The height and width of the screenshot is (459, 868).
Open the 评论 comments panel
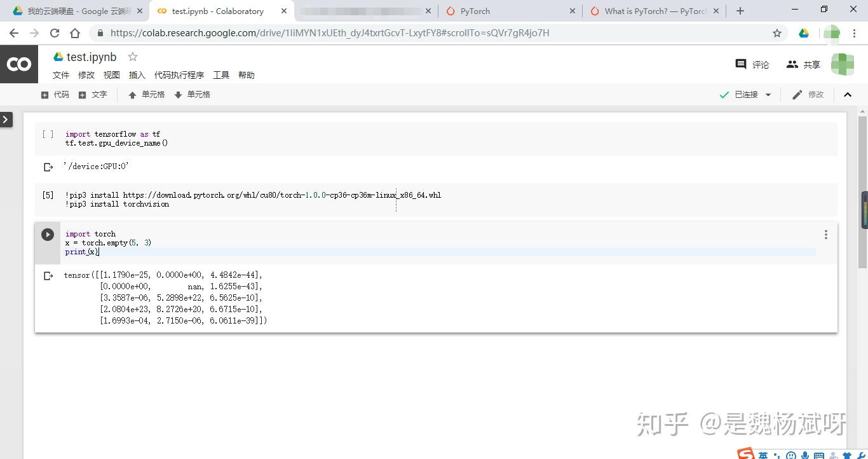pyautogui.click(x=752, y=64)
